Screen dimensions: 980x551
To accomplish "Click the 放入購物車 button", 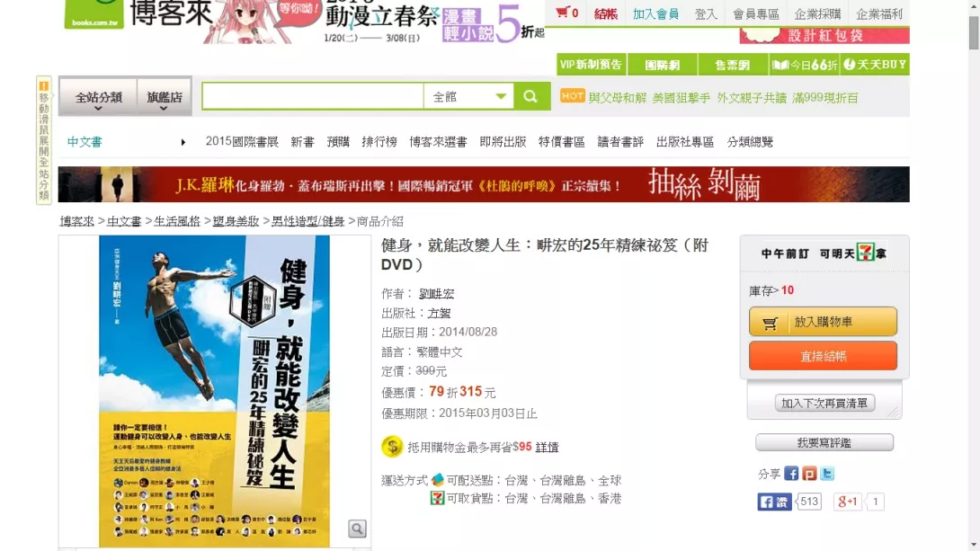I will [823, 322].
